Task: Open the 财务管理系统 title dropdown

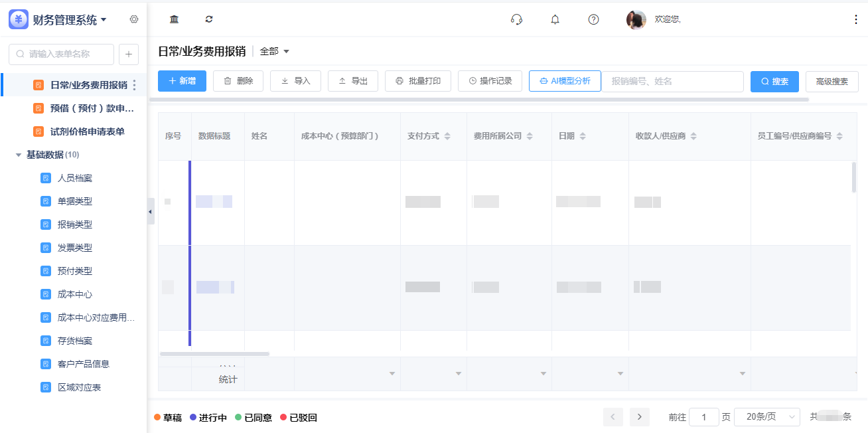Action: (x=70, y=20)
